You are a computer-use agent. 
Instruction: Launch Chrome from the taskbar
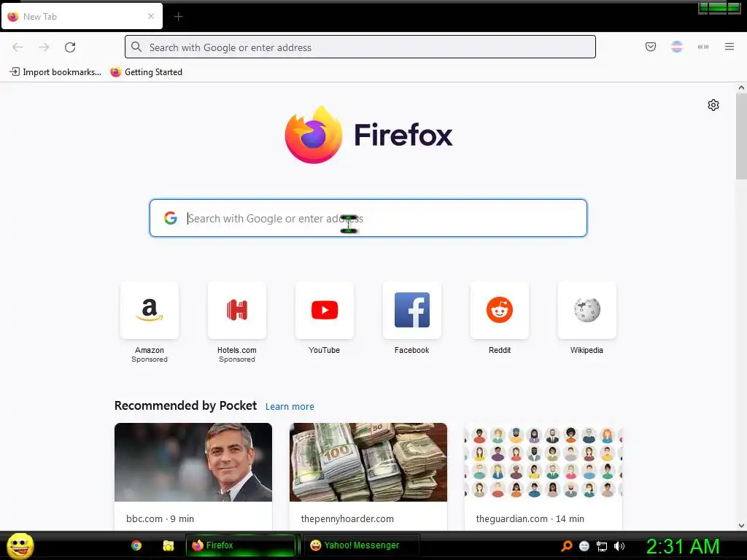pos(136,545)
